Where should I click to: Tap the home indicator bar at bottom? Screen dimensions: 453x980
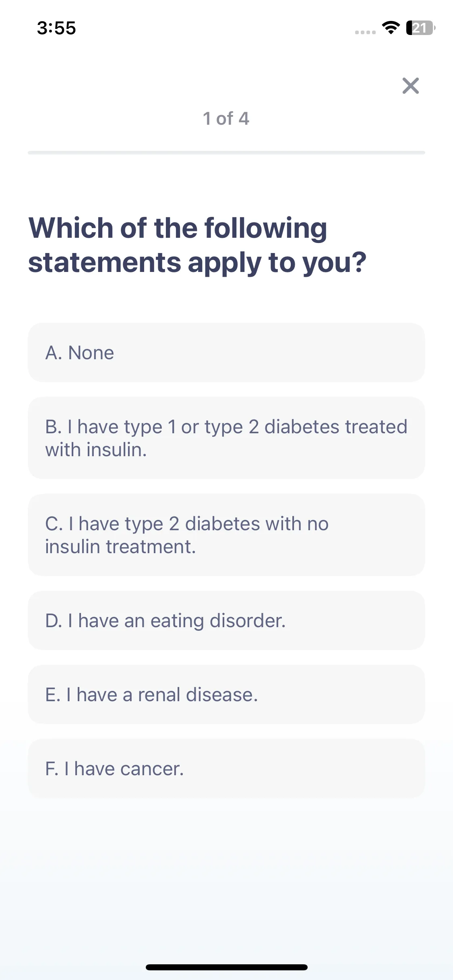point(226,967)
